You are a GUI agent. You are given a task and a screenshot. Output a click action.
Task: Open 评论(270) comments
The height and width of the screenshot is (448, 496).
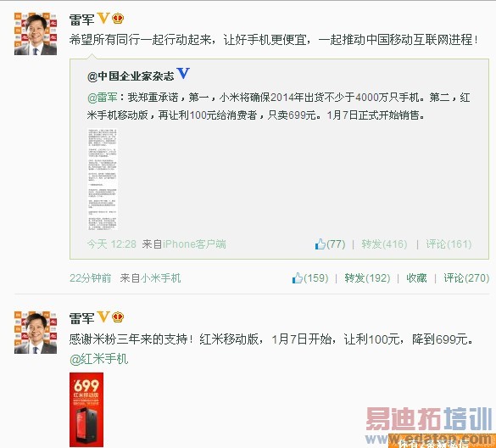(x=466, y=278)
